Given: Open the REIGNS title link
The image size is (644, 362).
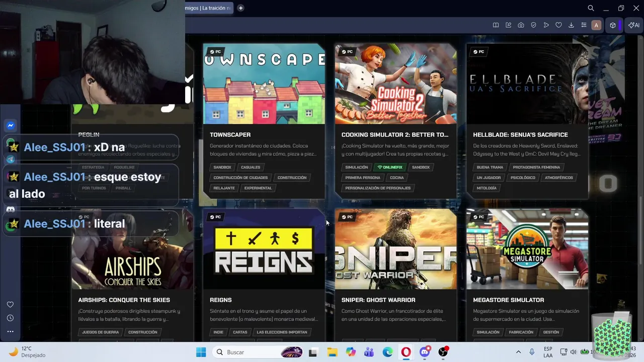Looking at the screenshot, I should [x=221, y=300].
